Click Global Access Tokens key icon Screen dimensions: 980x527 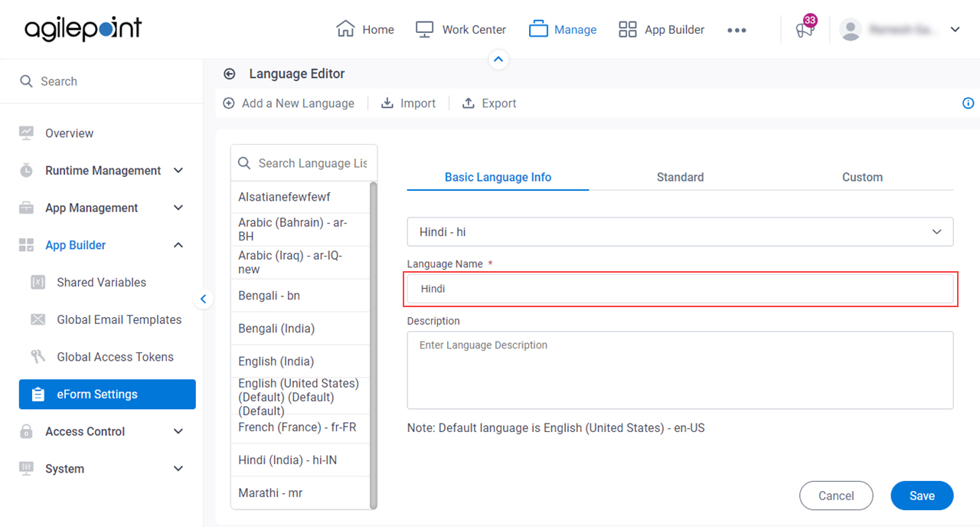click(x=38, y=357)
